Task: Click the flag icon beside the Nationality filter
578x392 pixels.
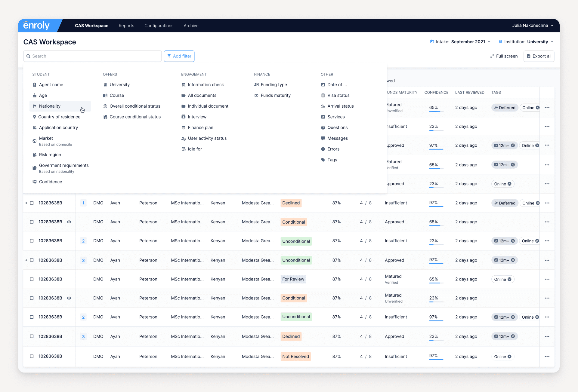Action: tap(34, 106)
